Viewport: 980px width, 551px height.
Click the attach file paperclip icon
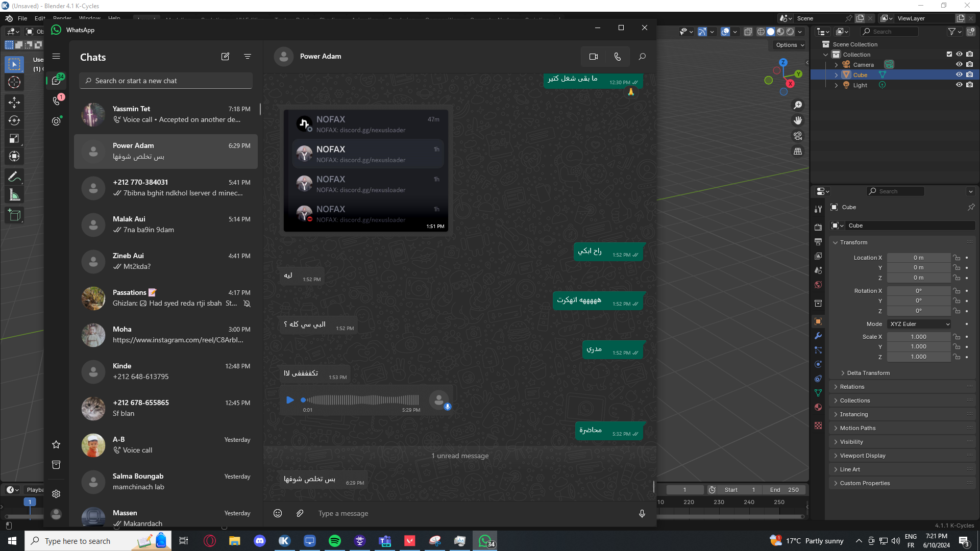click(300, 513)
